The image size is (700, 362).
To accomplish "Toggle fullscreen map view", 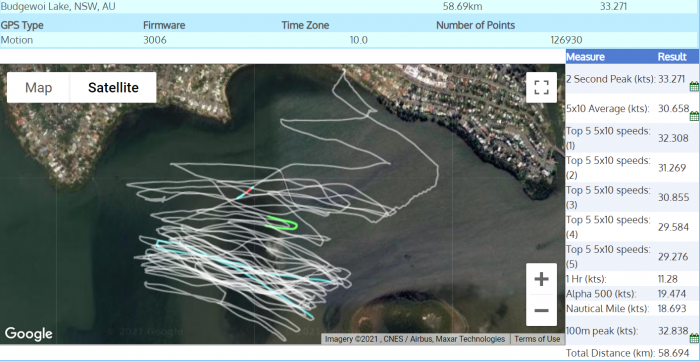I will [541, 87].
